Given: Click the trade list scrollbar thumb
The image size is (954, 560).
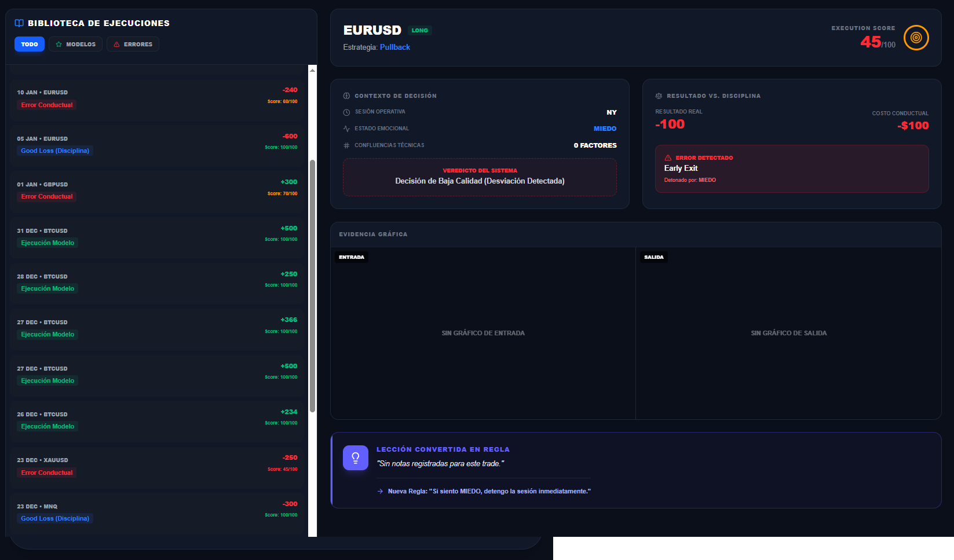Looking at the screenshot, I should click(313, 286).
